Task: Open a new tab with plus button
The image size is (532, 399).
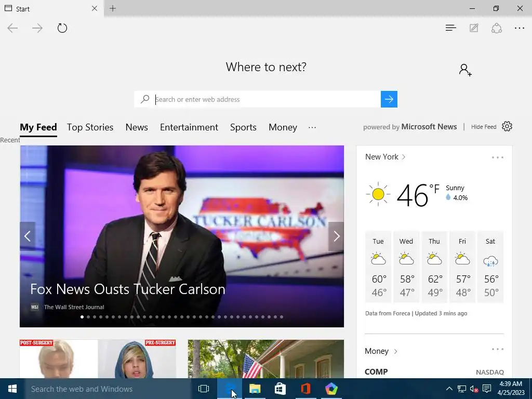Action: (113, 8)
